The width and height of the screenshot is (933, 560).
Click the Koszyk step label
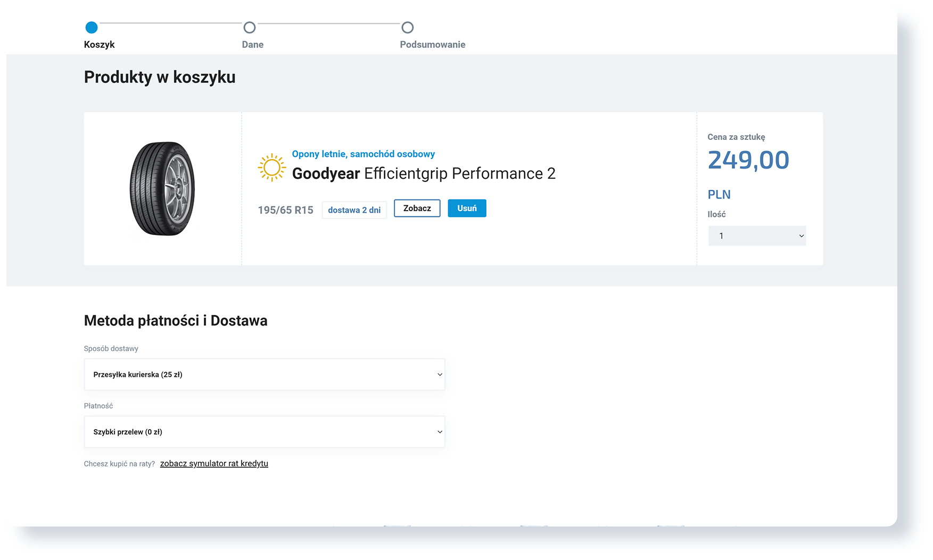pyautogui.click(x=100, y=45)
